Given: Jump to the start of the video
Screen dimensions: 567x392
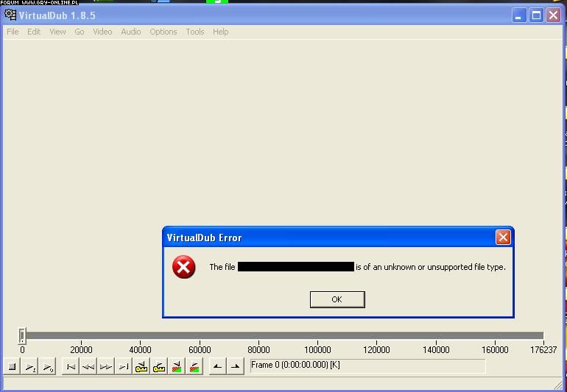Looking at the screenshot, I should pos(71,366).
